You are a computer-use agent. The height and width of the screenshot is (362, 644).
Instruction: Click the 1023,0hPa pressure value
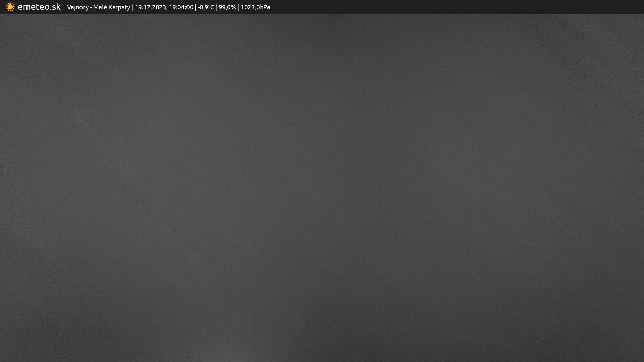tap(255, 7)
